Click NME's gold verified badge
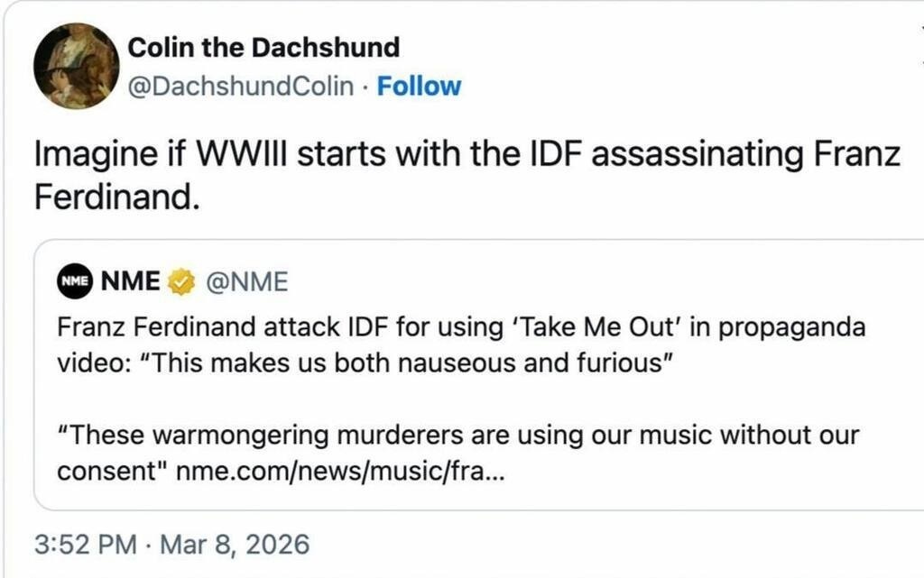The width and height of the screenshot is (924, 578). coord(182,282)
